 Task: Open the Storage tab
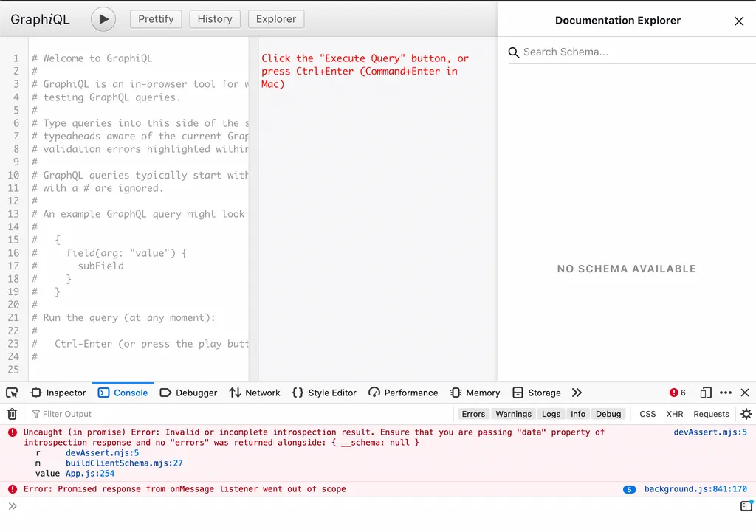[537, 393]
